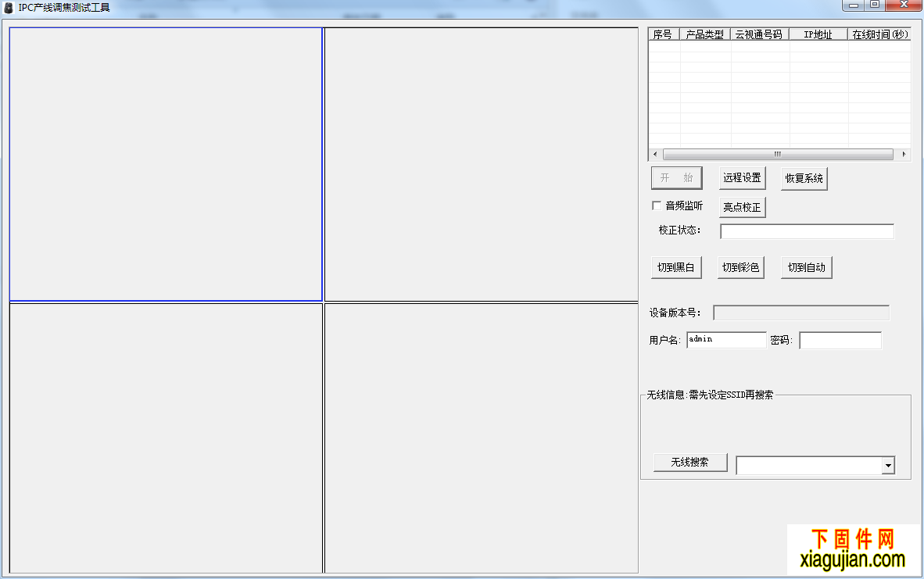This screenshot has width=924, height=579.
Task: Click the 产品类型 column header
Action: pos(705,34)
